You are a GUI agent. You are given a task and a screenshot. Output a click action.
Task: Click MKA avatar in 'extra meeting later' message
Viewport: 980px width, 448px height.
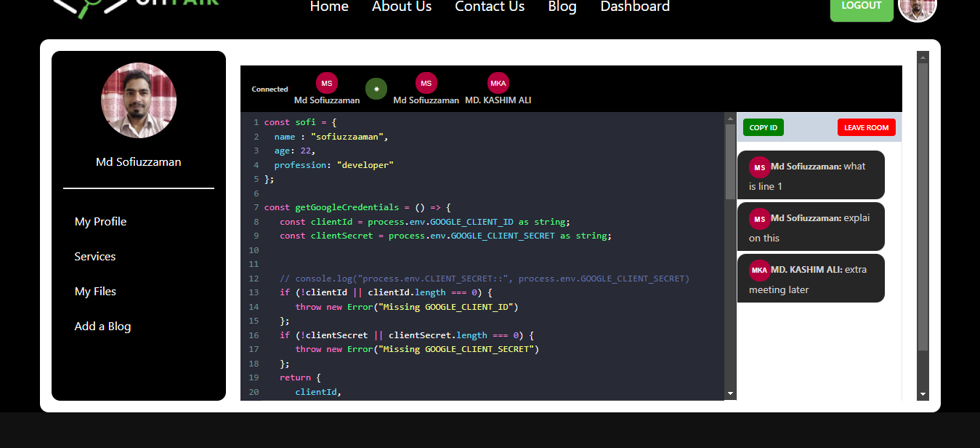760,271
